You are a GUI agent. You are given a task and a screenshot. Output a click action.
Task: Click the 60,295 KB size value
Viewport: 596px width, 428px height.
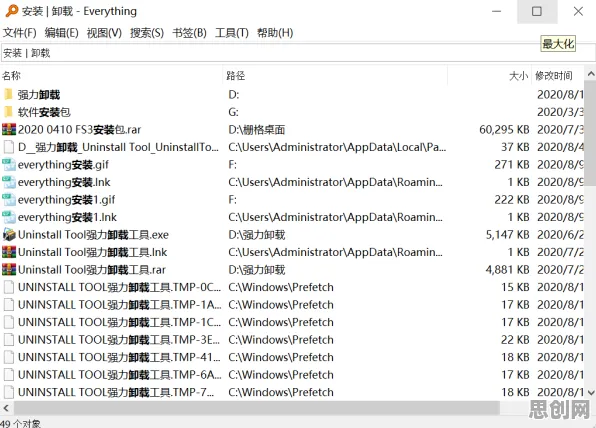(504, 130)
